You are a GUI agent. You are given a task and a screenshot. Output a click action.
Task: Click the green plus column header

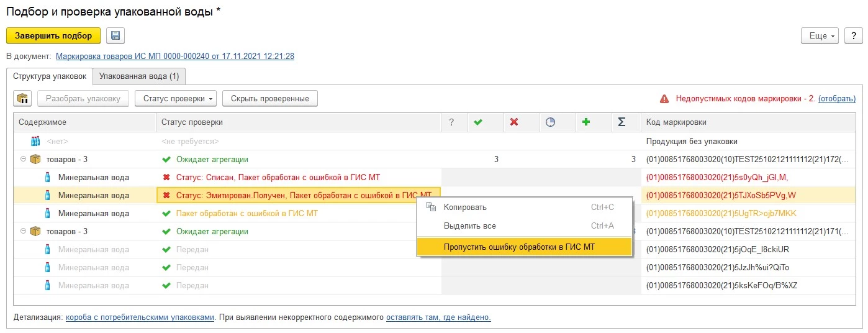pos(585,122)
